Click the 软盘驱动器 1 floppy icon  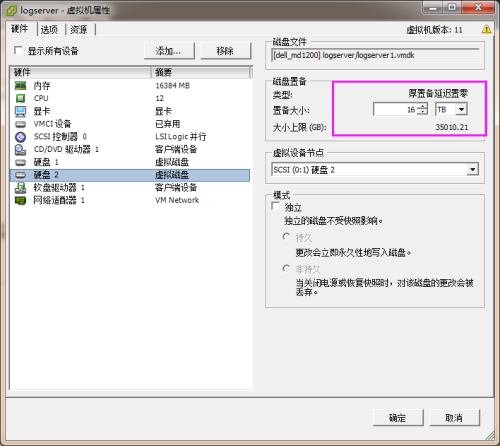click(20, 188)
